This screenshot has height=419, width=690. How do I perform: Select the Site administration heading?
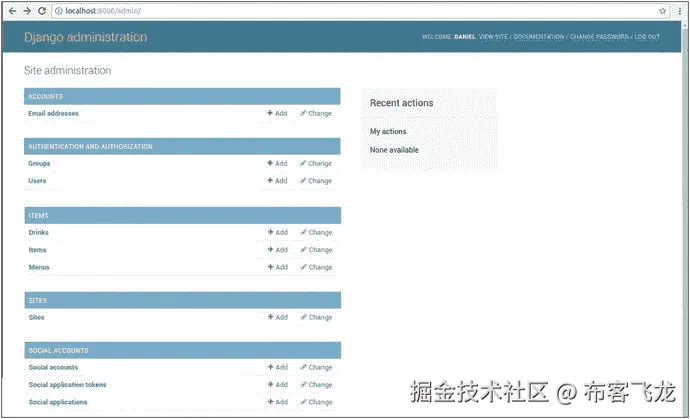pyautogui.click(x=67, y=70)
